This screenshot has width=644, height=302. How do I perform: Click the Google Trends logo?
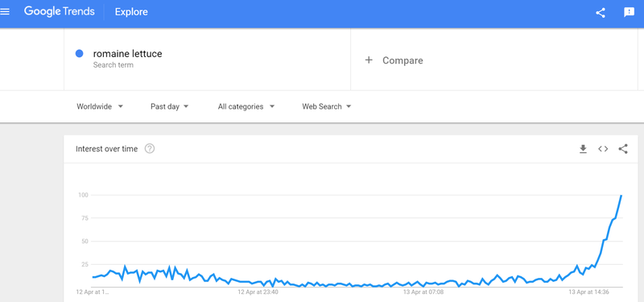point(60,12)
